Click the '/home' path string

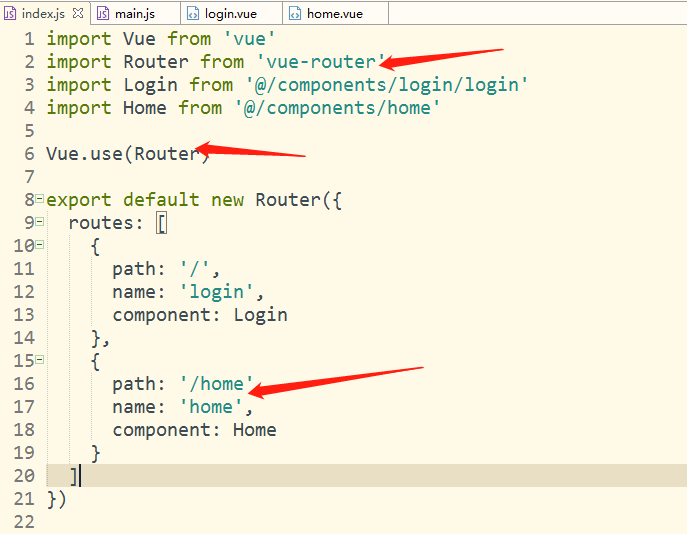tap(217, 384)
